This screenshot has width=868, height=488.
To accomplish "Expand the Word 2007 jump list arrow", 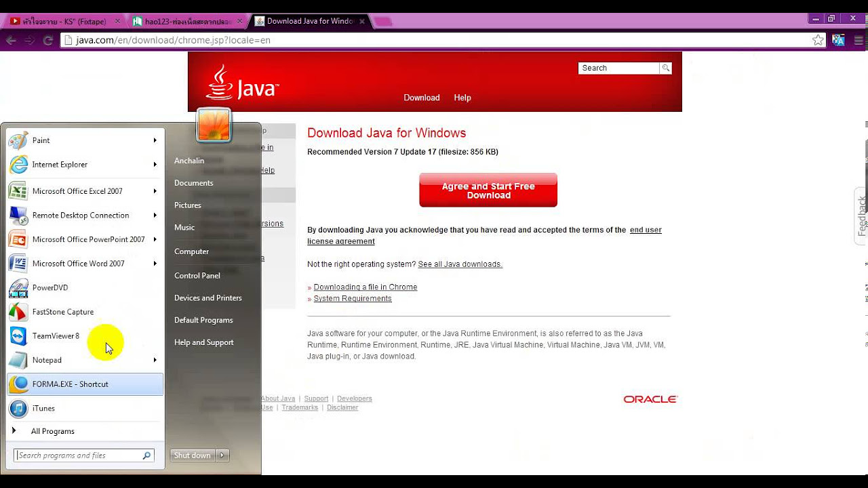I will 155,264.
